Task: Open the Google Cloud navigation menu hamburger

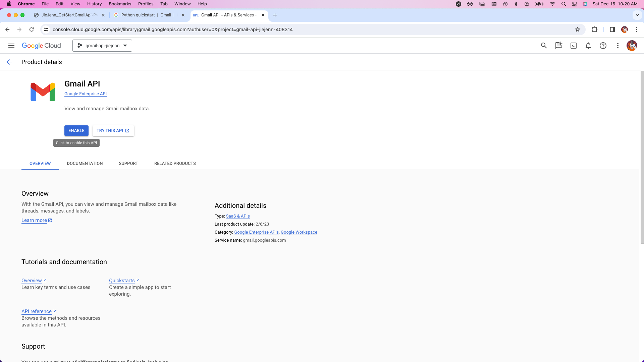Action: (x=11, y=46)
